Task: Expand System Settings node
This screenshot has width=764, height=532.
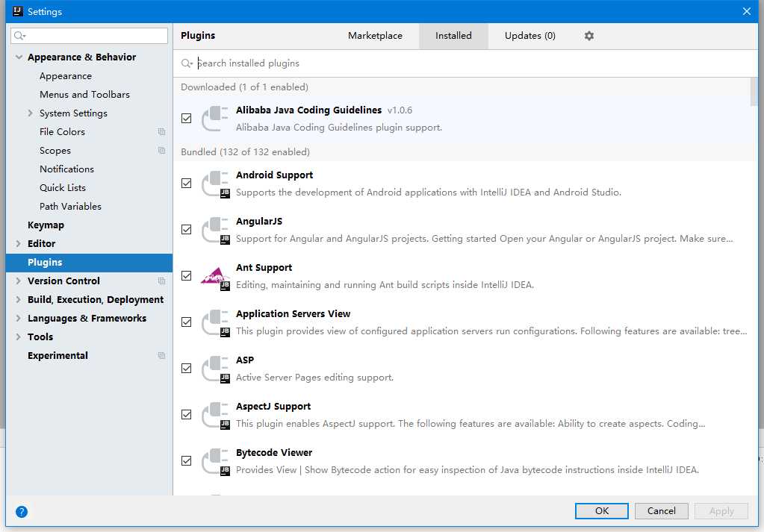Action: click(30, 113)
